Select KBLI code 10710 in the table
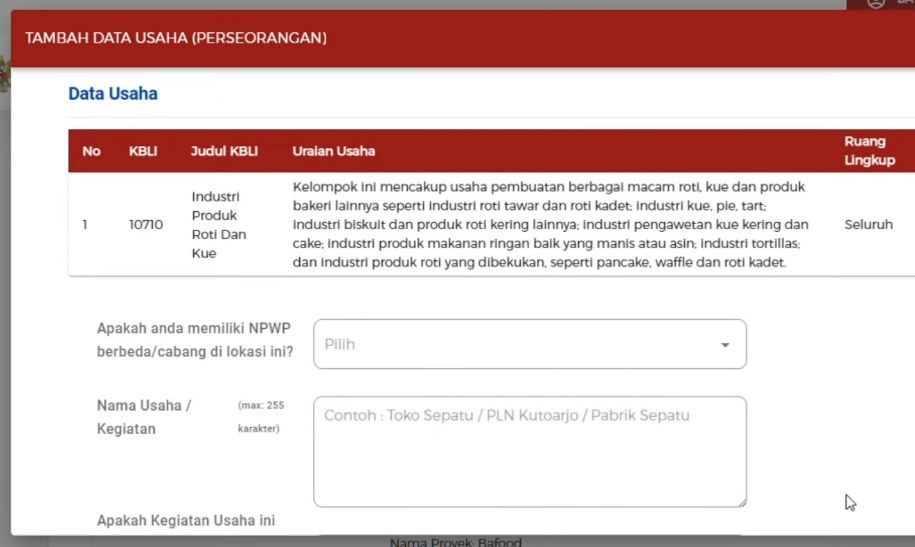Screen dimensions: 915x547 (x=146, y=225)
